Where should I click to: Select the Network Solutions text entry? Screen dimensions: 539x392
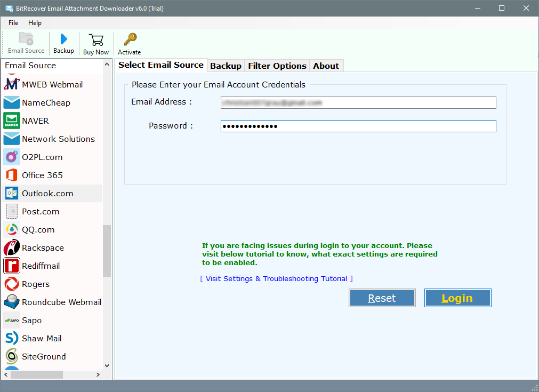[x=59, y=139]
